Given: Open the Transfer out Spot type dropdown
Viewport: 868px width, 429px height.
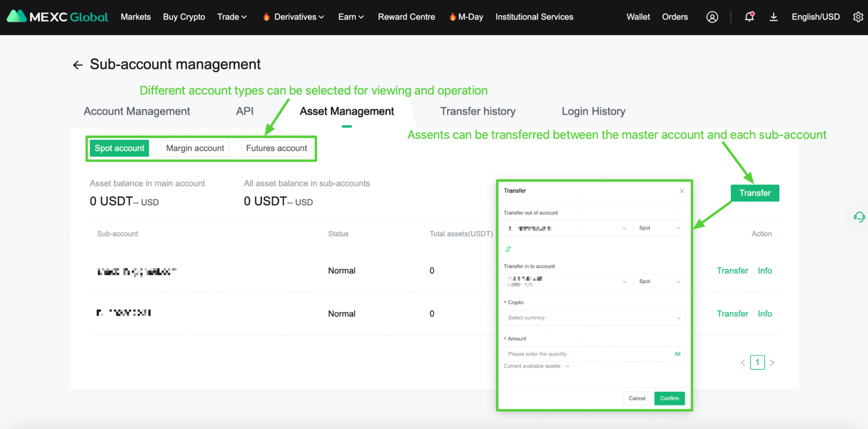Looking at the screenshot, I should [x=659, y=228].
